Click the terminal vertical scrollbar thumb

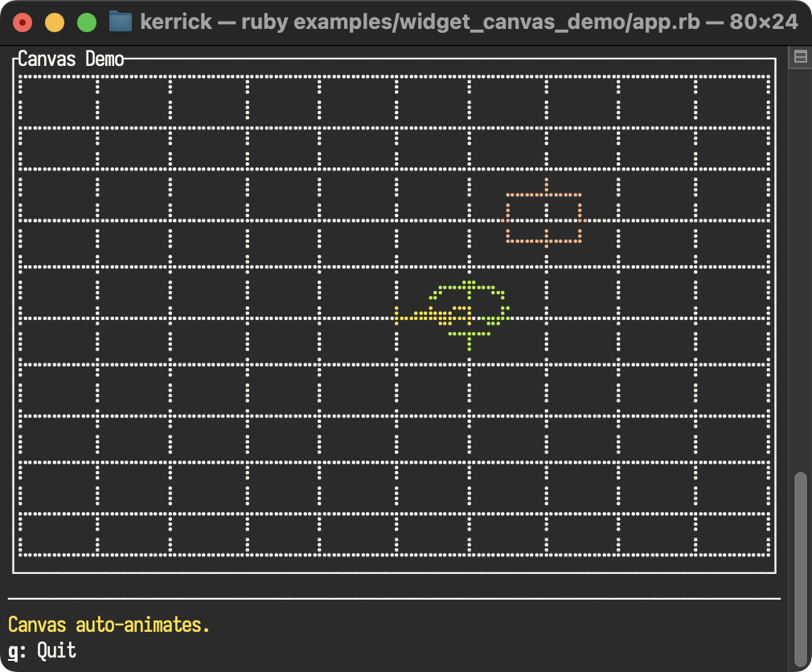(x=801, y=569)
